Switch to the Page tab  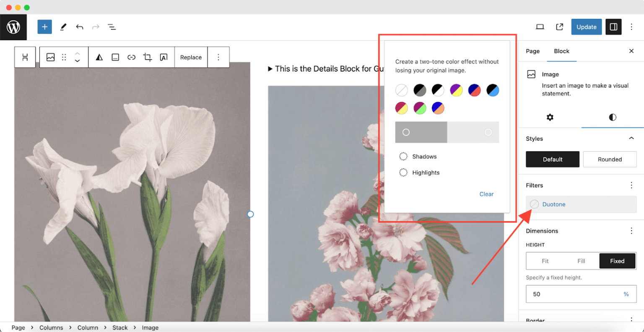(532, 51)
